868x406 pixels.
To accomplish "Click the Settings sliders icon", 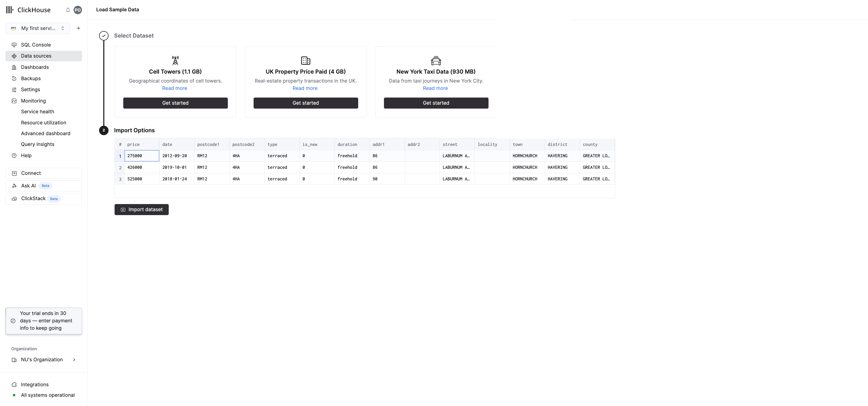I will pos(14,90).
